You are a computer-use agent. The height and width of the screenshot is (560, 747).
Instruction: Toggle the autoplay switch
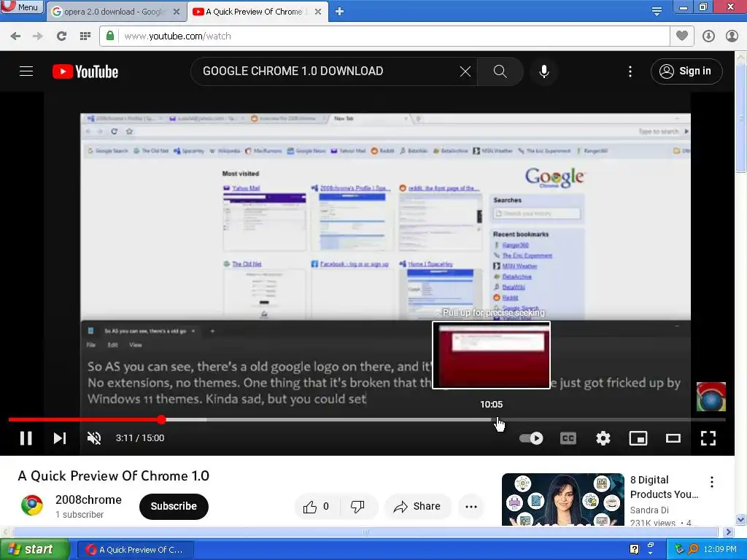(x=531, y=438)
